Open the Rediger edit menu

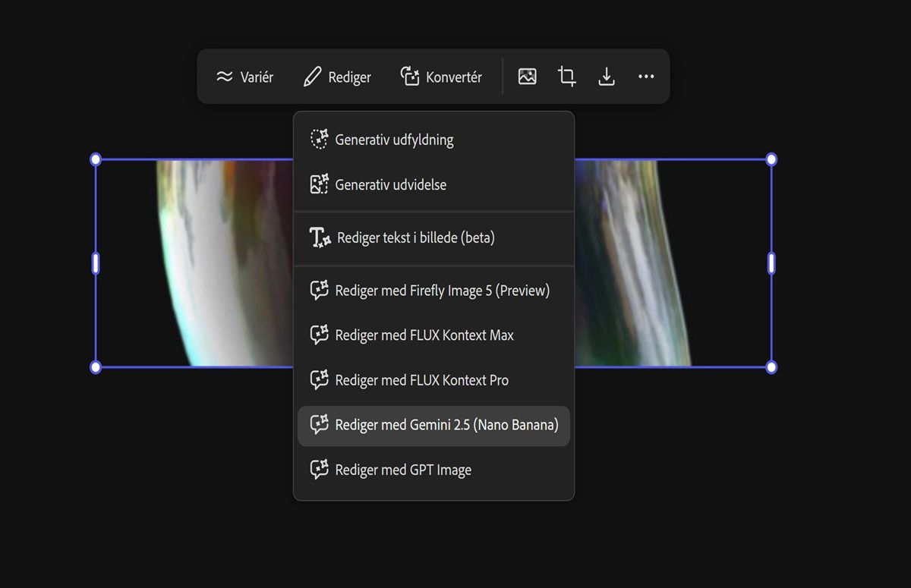(x=337, y=77)
